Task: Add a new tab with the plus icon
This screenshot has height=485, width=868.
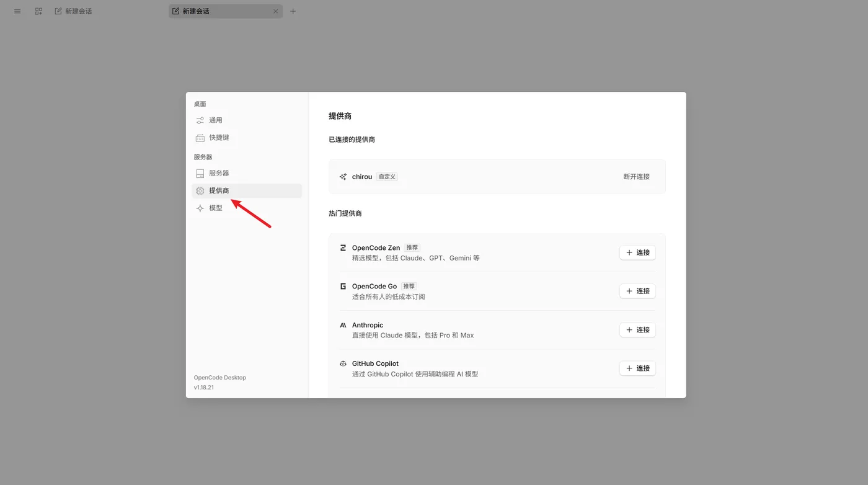Action: [293, 11]
